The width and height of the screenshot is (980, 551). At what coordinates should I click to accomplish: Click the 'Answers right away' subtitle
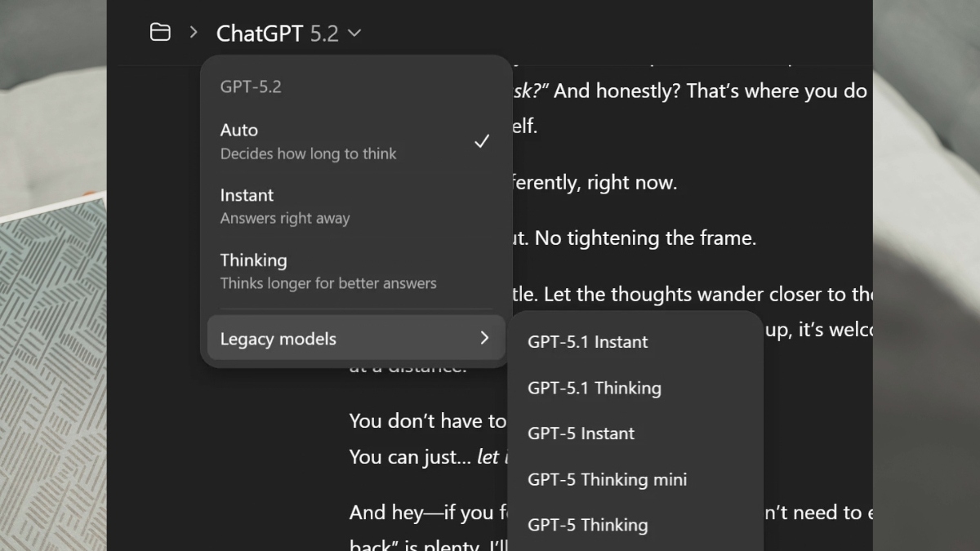(x=285, y=218)
